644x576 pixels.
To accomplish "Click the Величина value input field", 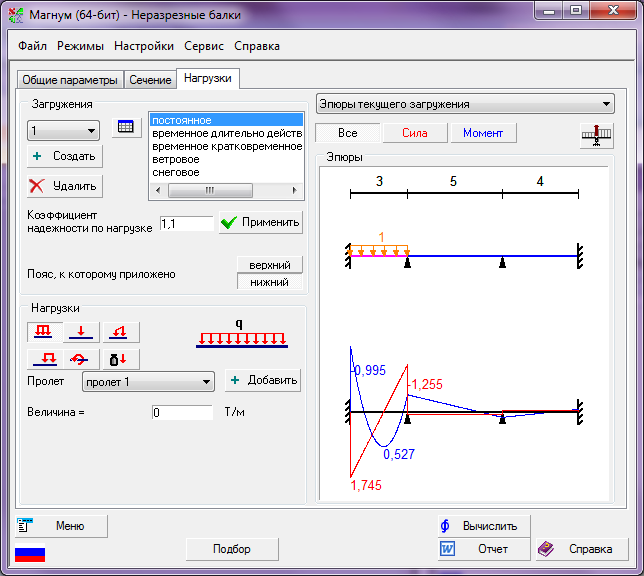I will (x=182, y=412).
